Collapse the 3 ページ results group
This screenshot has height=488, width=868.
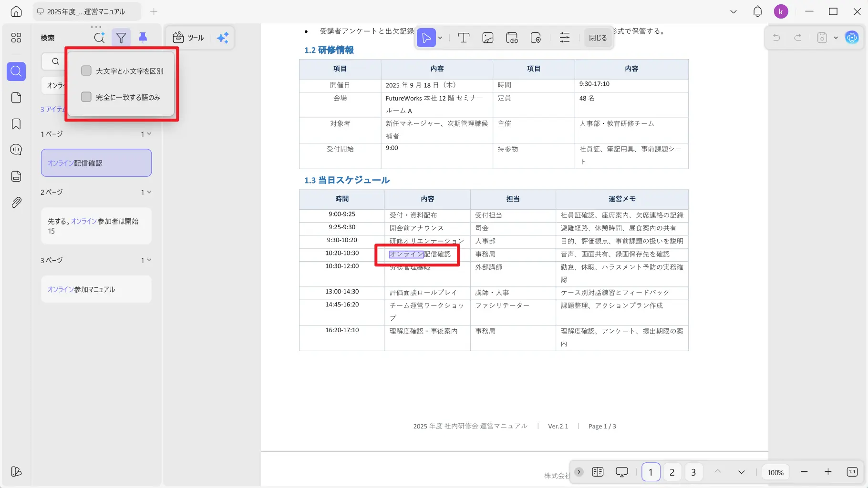[149, 260]
